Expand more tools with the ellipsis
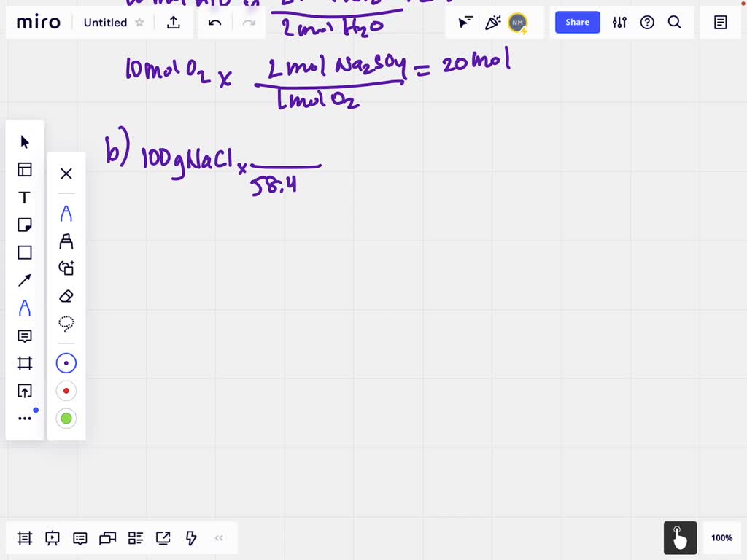The height and width of the screenshot is (560, 747). point(25,417)
